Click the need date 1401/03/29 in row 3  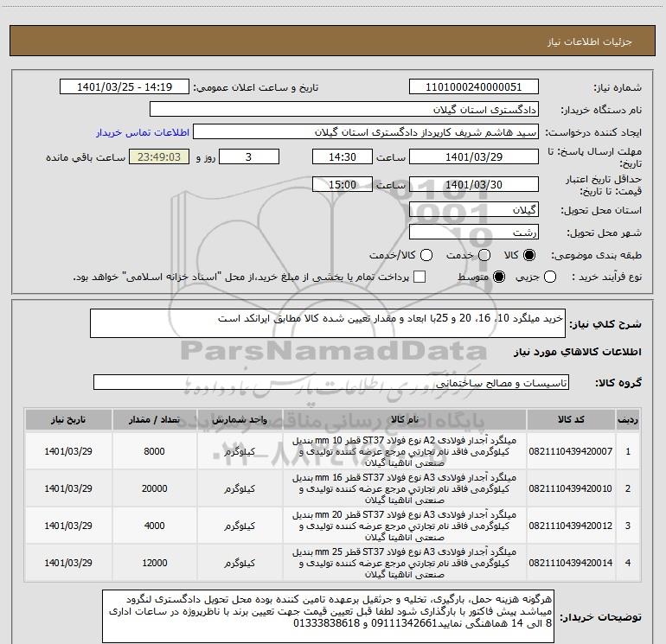[68, 526]
